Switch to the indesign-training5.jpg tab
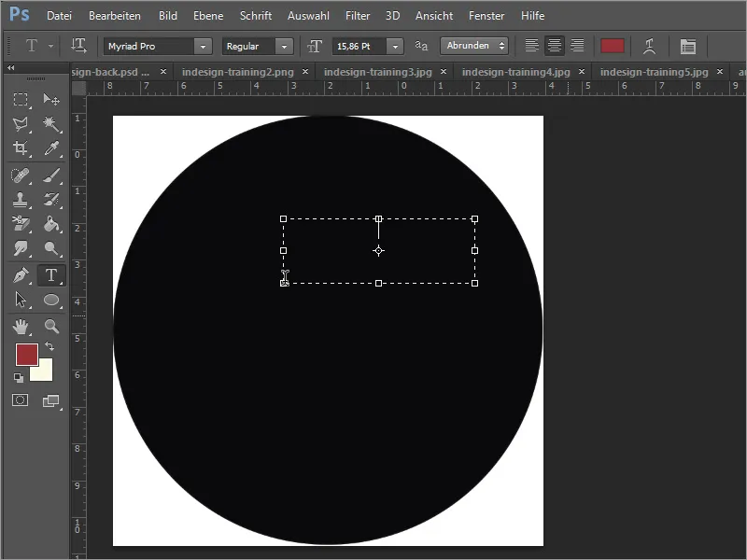The height and width of the screenshot is (560, 747). pyautogui.click(x=655, y=72)
